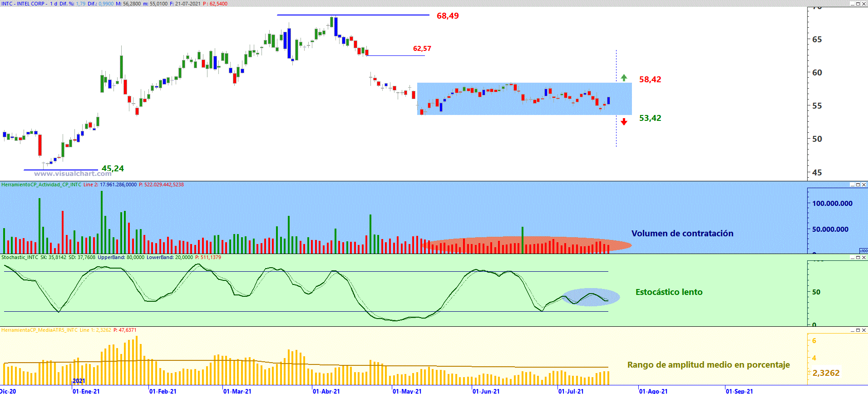Click the 2021 year marker on the time axis
868x394 pixels.
[79, 381]
